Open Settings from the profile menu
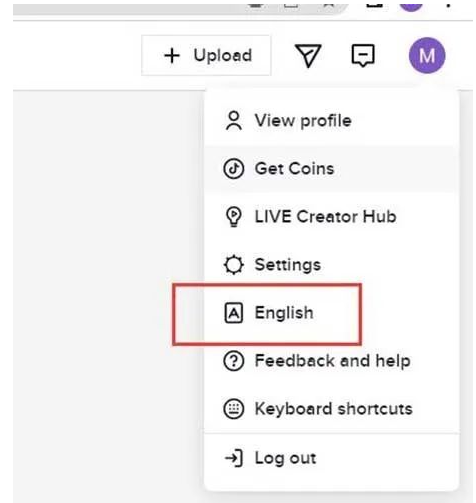476x503 pixels. click(x=332, y=265)
